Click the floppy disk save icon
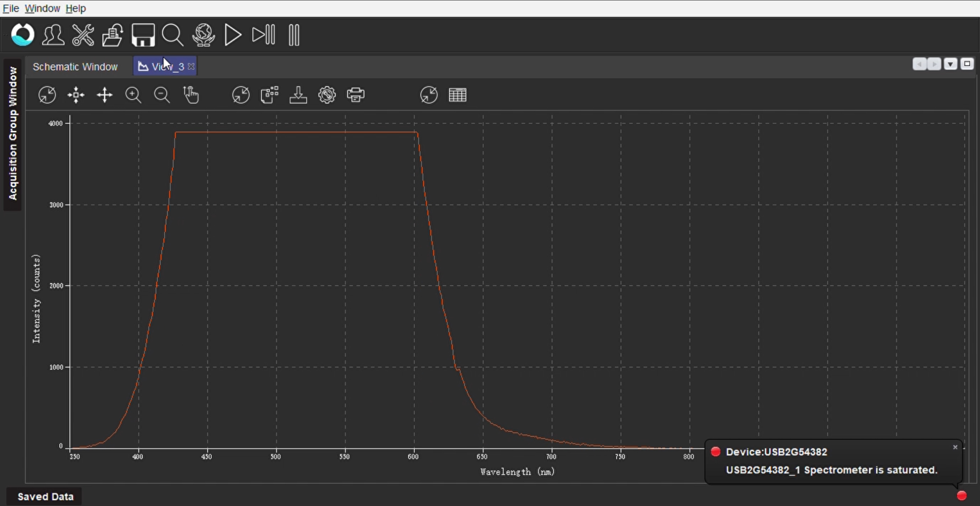 [143, 35]
